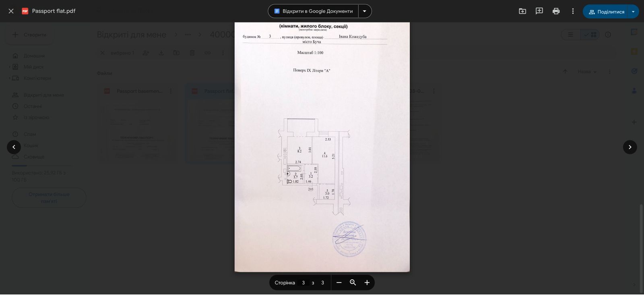
Task: Open Комп'ютери in the sidebar
Action: (37, 78)
